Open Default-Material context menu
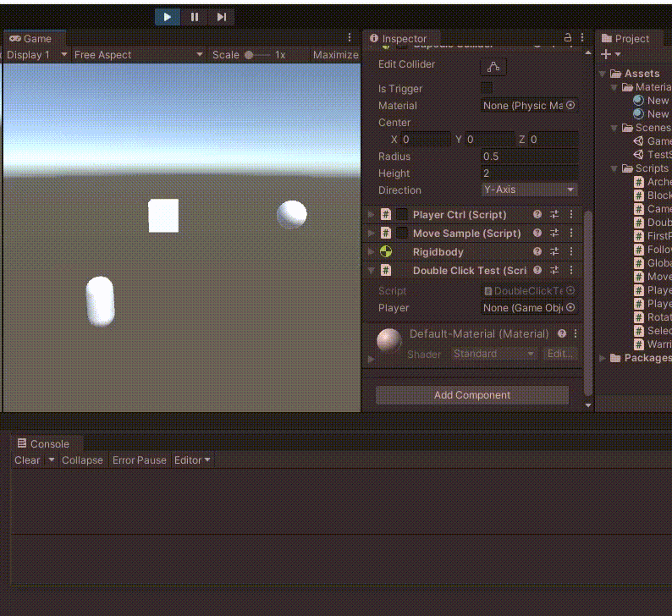672x616 pixels. coord(576,333)
